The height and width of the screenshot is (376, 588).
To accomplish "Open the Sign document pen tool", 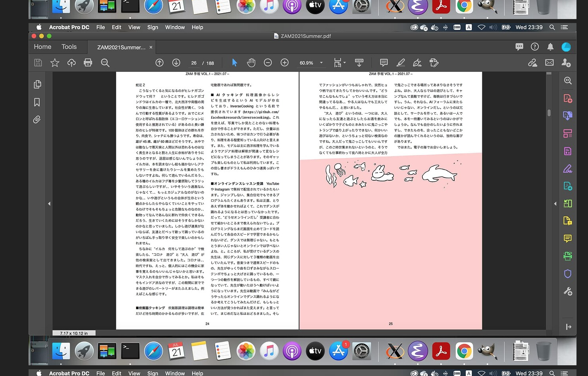I will [x=417, y=63].
